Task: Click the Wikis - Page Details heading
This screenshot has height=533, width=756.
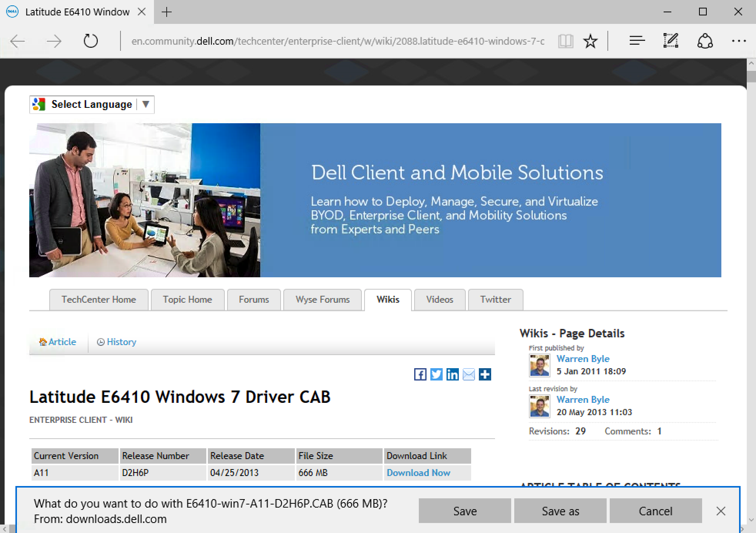Action: [x=572, y=334]
